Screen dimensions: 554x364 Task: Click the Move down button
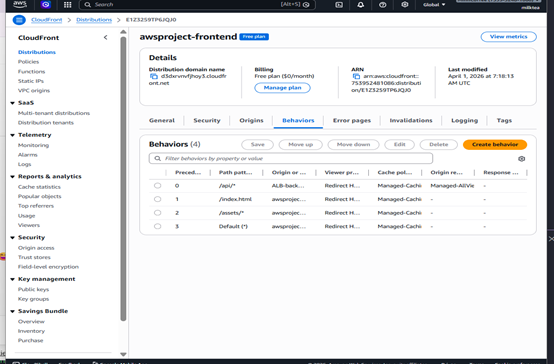353,145
